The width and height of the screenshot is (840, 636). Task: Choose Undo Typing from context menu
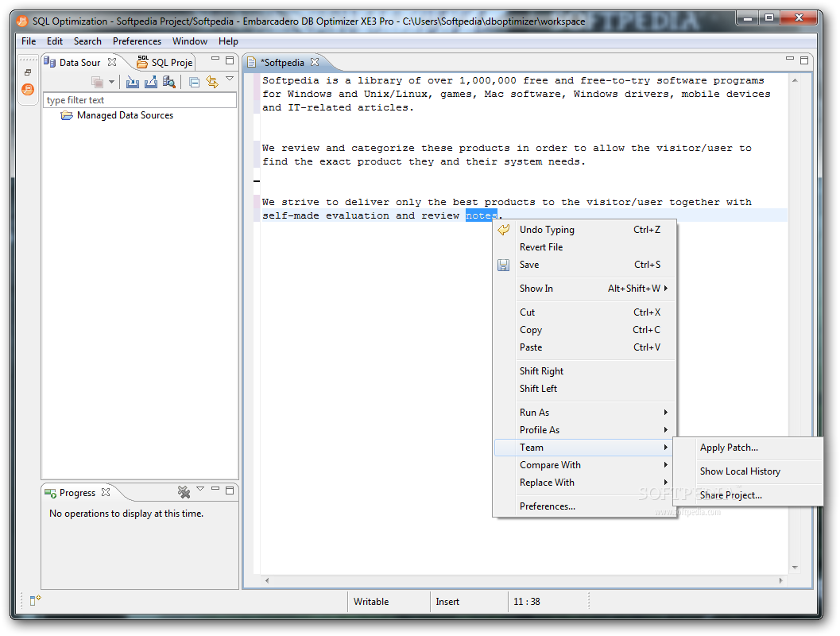tap(585, 230)
